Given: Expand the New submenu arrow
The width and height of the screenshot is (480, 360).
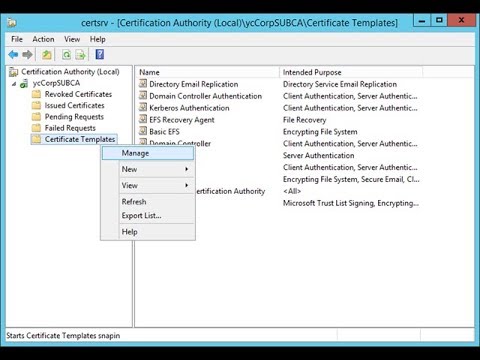Looking at the screenshot, I should tap(187, 169).
